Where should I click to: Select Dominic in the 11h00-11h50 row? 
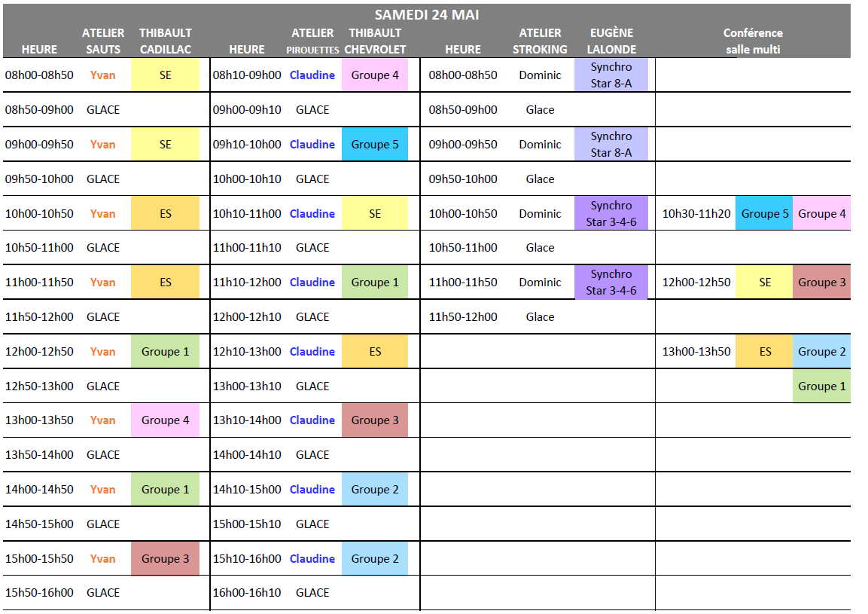(x=540, y=283)
